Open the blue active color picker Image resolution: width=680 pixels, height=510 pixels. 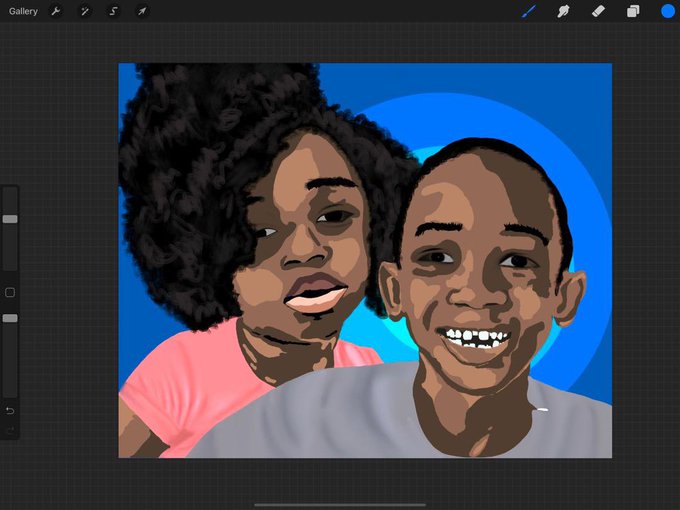point(668,11)
